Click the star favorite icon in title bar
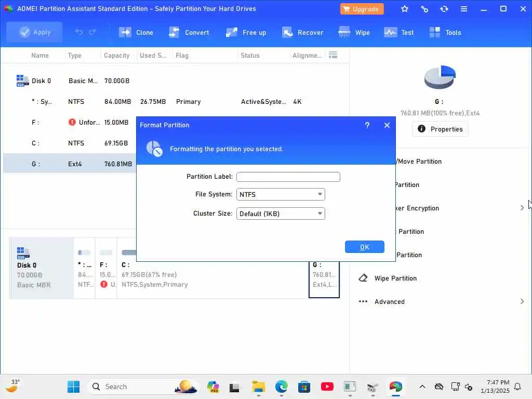Viewport: 532px width, 399px height. coord(404,9)
